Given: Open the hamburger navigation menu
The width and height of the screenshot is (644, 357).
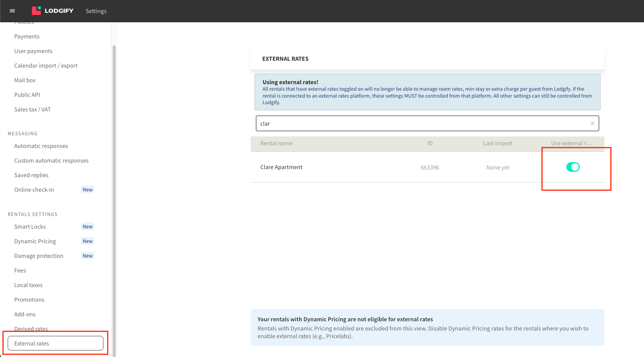Looking at the screenshot, I should 12,11.
